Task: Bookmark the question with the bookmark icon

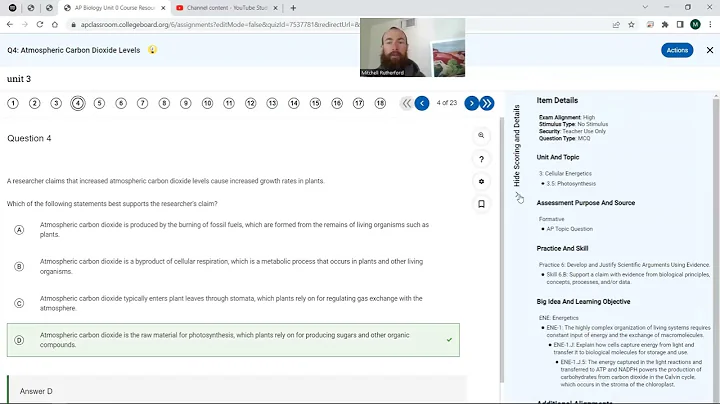Action: point(481,204)
